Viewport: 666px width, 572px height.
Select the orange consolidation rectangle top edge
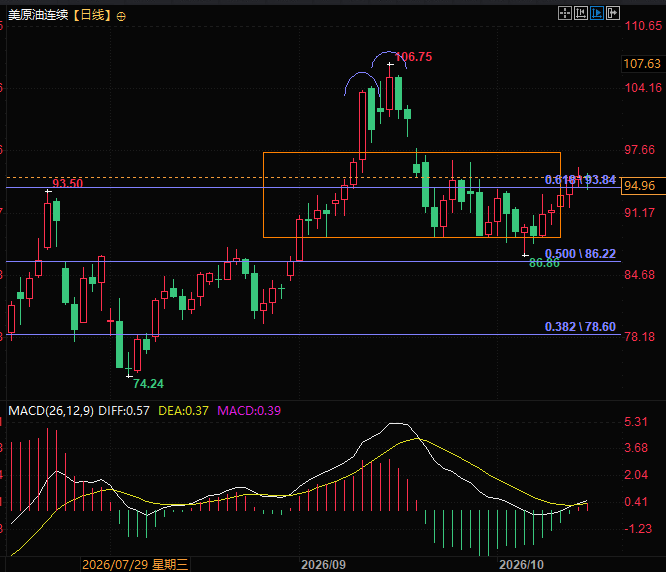pos(412,152)
